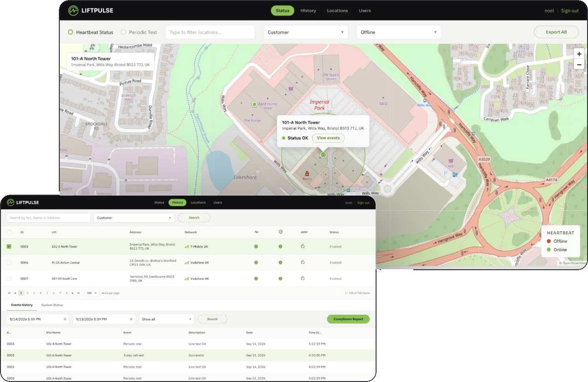Click Search beside the Show all dropdown
Viewport: 588px width, 382px height.
coord(212,319)
